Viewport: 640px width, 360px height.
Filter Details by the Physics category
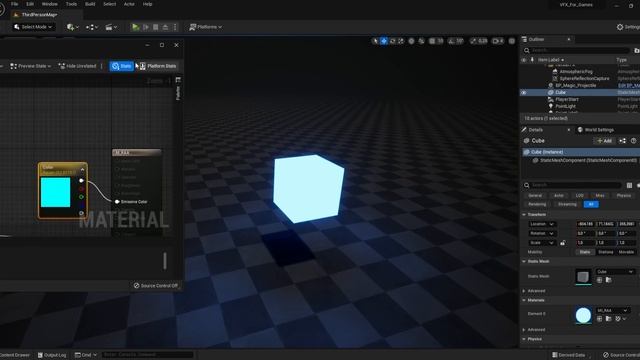(x=624, y=196)
